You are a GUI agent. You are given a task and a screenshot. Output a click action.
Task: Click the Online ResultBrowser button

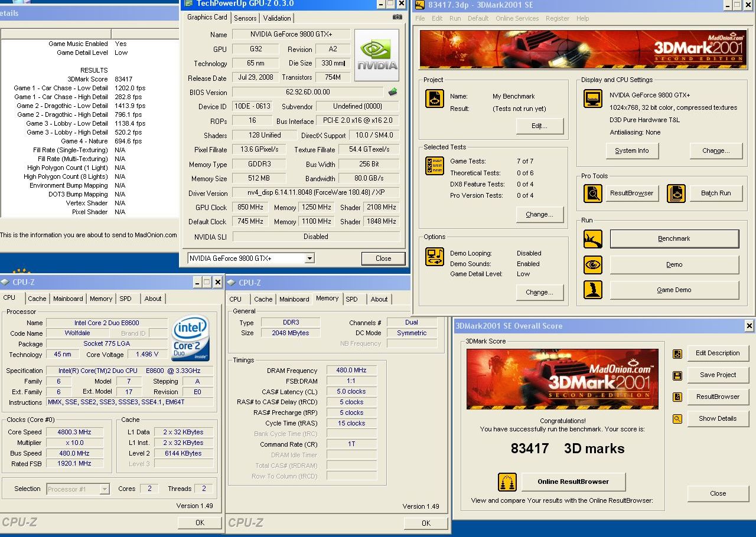coord(573,482)
